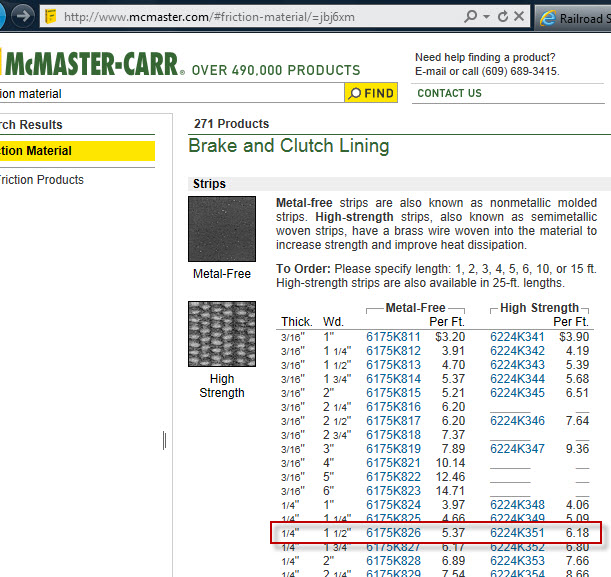Image resolution: width=611 pixels, height=577 pixels.
Task: Select highlighted Friction Material sidebar item
Action: tap(77, 151)
